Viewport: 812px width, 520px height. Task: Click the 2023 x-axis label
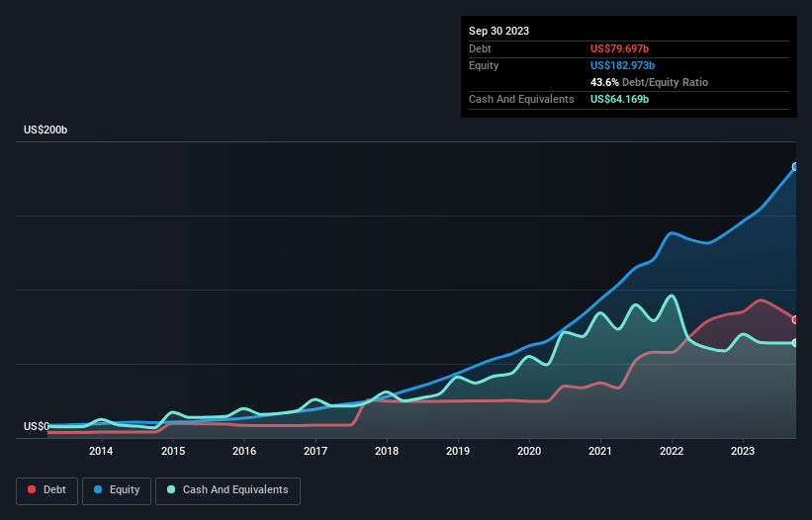[x=743, y=451]
